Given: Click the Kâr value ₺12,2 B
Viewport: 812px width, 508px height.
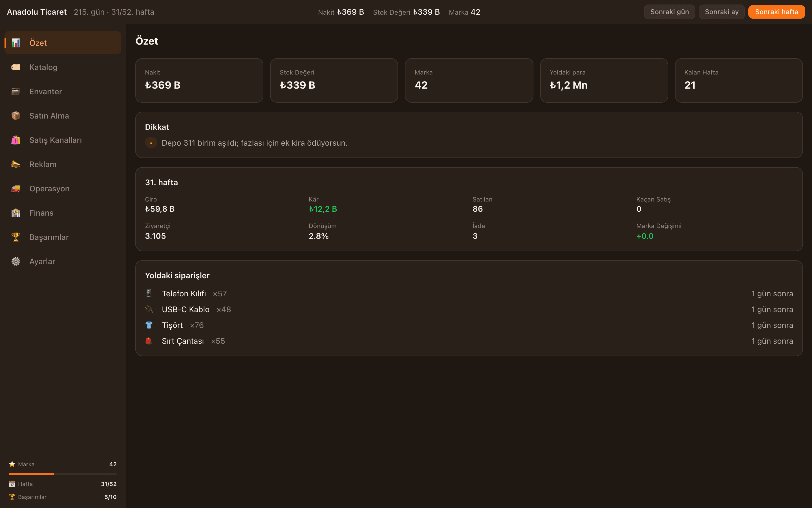Looking at the screenshot, I should [323, 209].
